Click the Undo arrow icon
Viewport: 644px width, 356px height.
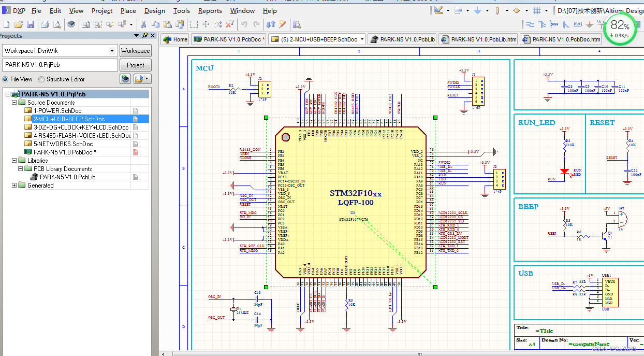(x=244, y=24)
